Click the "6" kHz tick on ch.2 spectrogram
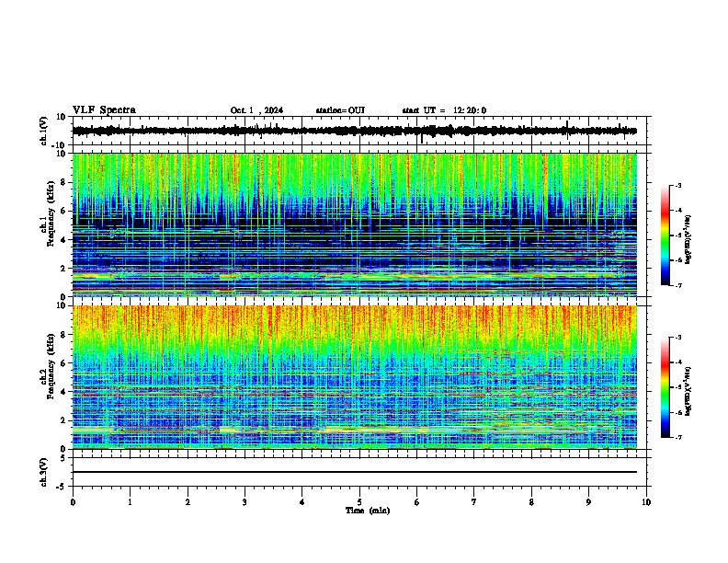 (x=64, y=362)
